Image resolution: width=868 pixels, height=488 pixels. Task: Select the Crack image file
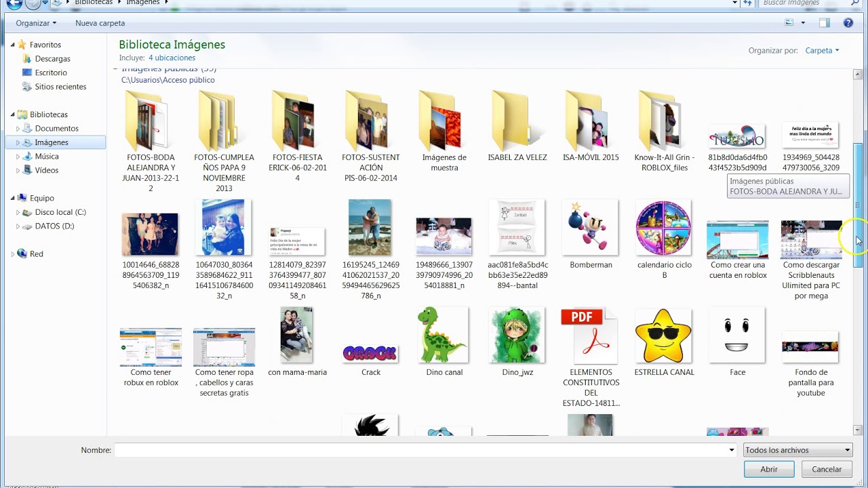(370, 359)
